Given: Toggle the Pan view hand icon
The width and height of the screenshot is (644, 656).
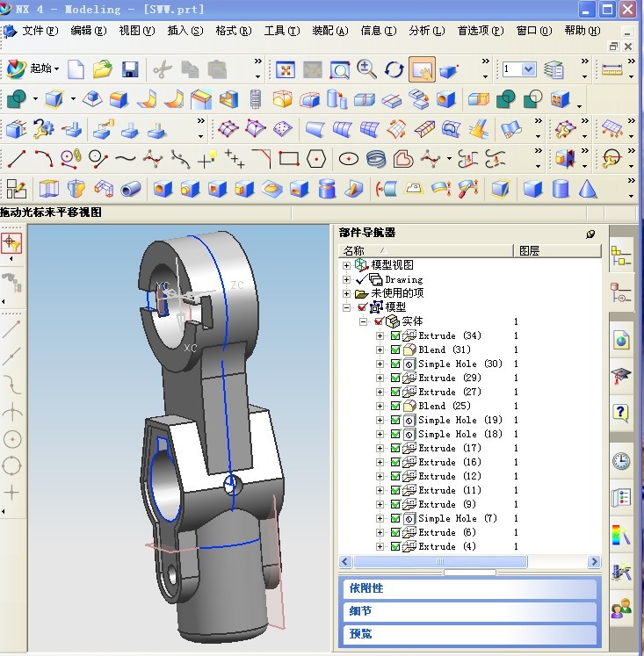Looking at the screenshot, I should [422, 69].
